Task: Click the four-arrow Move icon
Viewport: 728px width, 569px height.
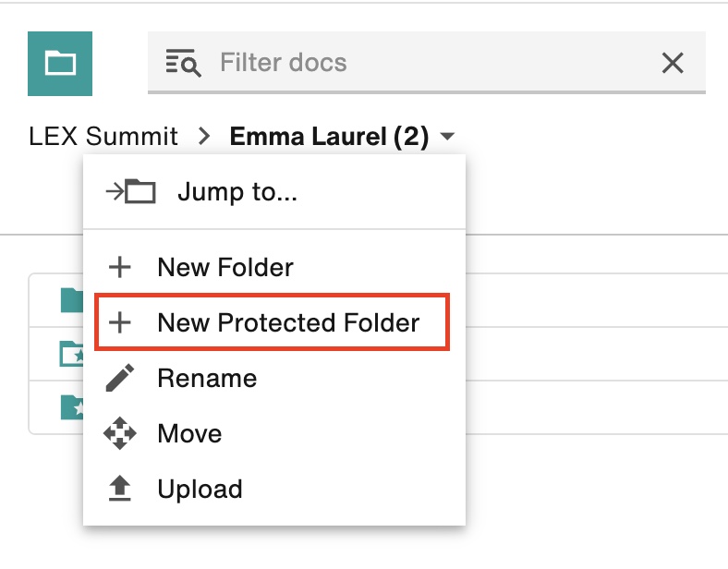Action: click(120, 433)
